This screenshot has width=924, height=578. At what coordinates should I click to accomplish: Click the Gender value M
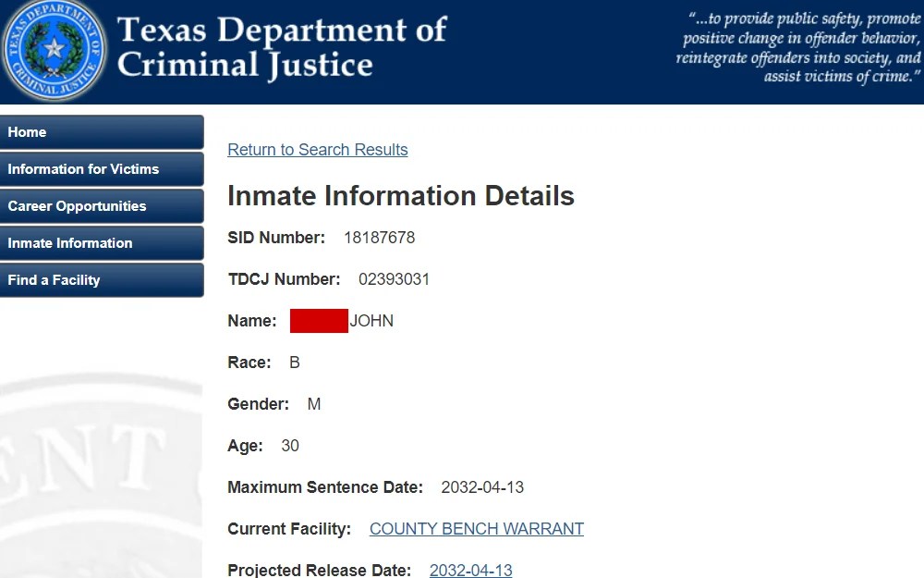point(314,404)
